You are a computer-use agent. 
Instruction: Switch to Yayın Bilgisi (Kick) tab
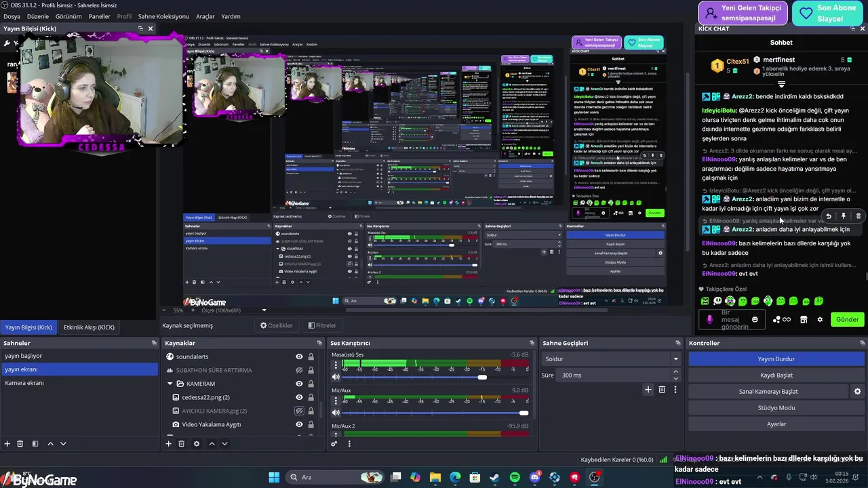[28, 327]
